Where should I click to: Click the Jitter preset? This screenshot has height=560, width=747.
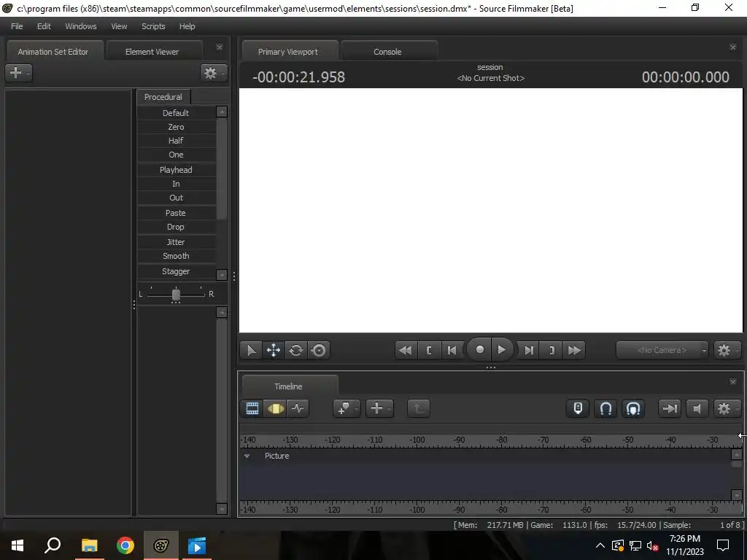pyautogui.click(x=176, y=242)
